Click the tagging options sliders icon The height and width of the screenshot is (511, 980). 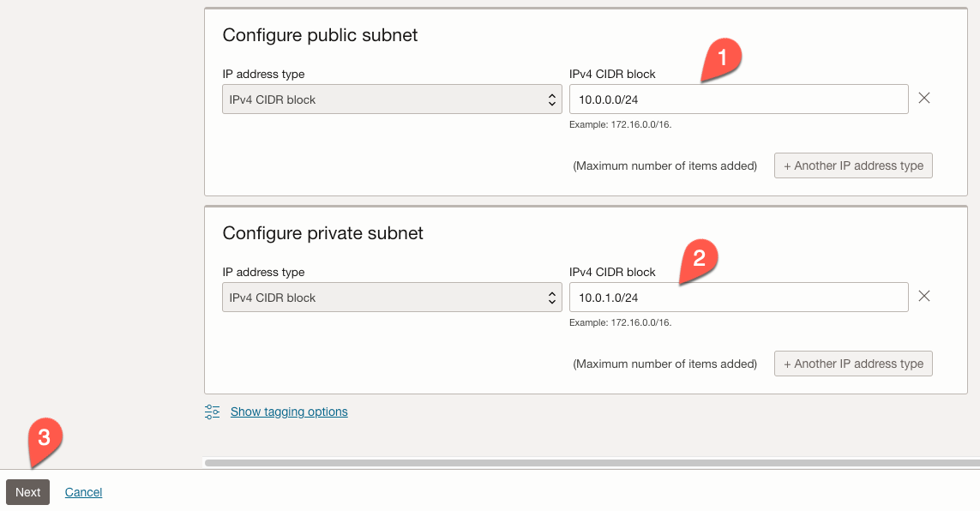[213, 412]
